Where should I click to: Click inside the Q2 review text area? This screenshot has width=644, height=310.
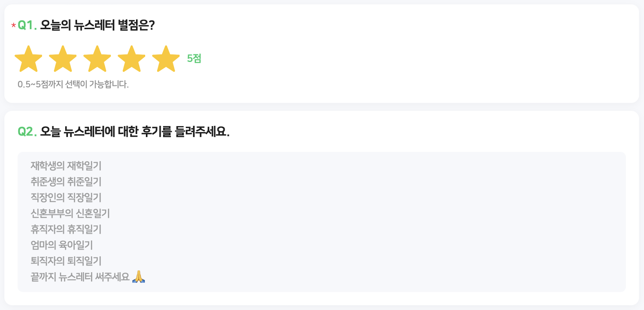click(322, 221)
